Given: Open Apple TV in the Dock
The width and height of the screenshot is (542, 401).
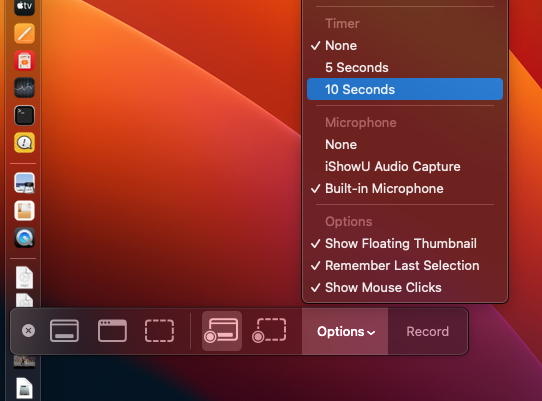Looking at the screenshot, I should [24, 7].
